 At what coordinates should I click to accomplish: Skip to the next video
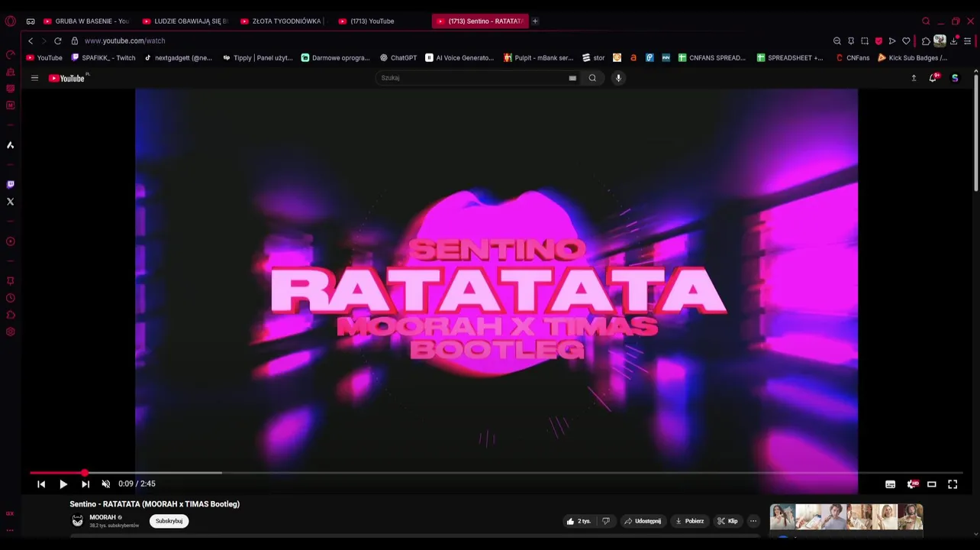[x=85, y=484]
